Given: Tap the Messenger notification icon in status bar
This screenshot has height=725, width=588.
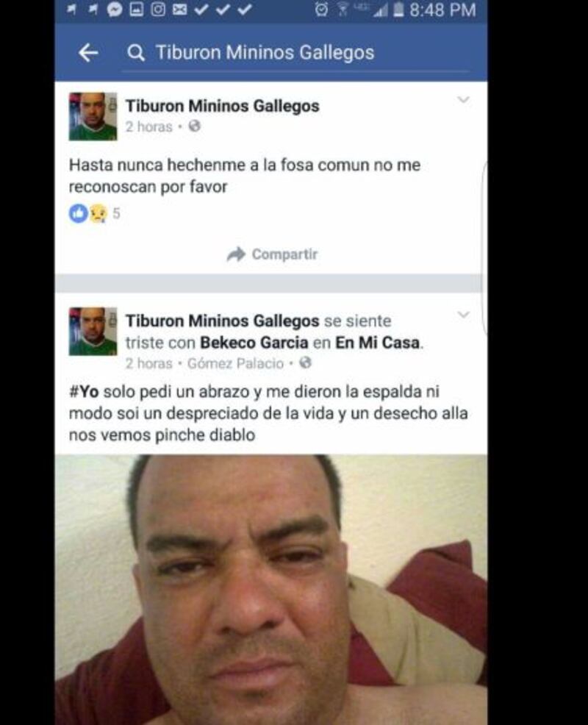Looking at the screenshot, I should [x=115, y=10].
